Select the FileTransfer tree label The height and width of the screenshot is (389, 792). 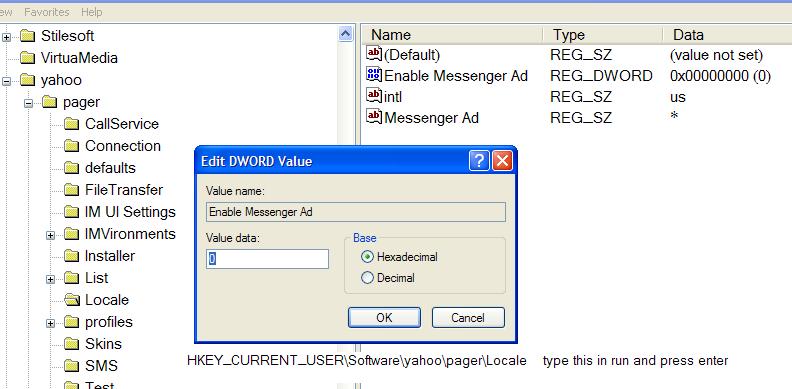tap(124, 190)
